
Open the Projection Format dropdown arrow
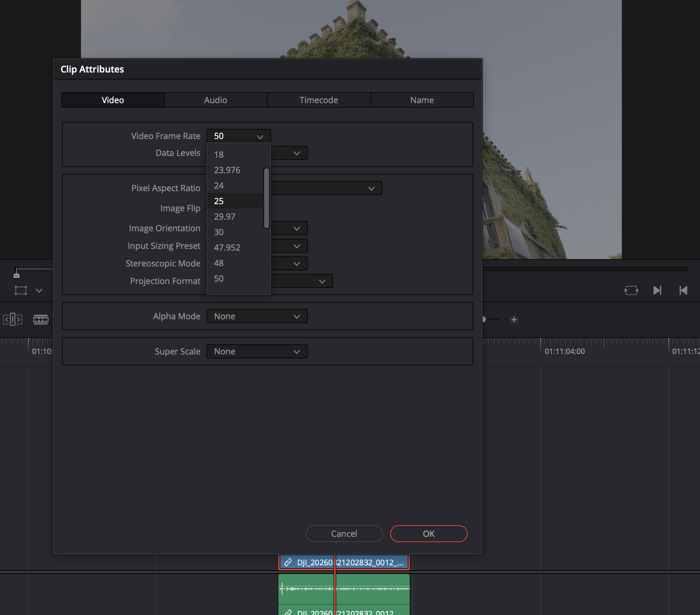click(322, 281)
